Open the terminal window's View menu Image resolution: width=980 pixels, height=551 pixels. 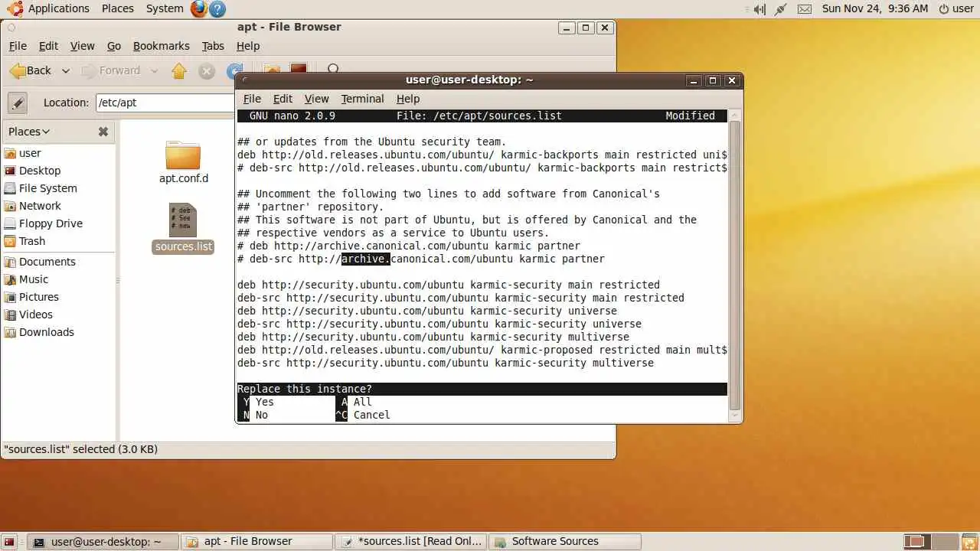(x=316, y=99)
